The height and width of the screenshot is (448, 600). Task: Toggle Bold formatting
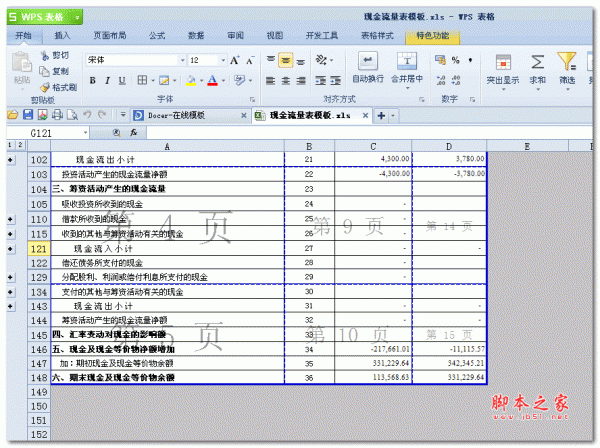click(92, 80)
